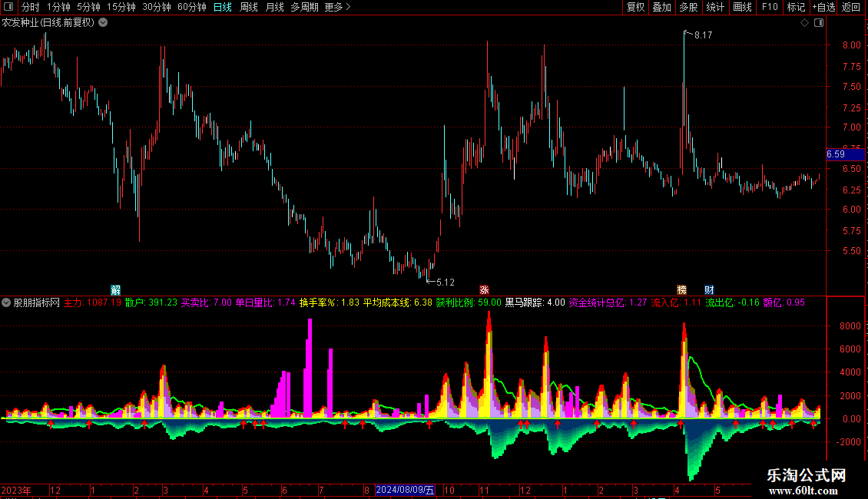Click the 资金统计总亿: 1.27 value
Viewport: 868px width, 499px height.
pos(608,302)
